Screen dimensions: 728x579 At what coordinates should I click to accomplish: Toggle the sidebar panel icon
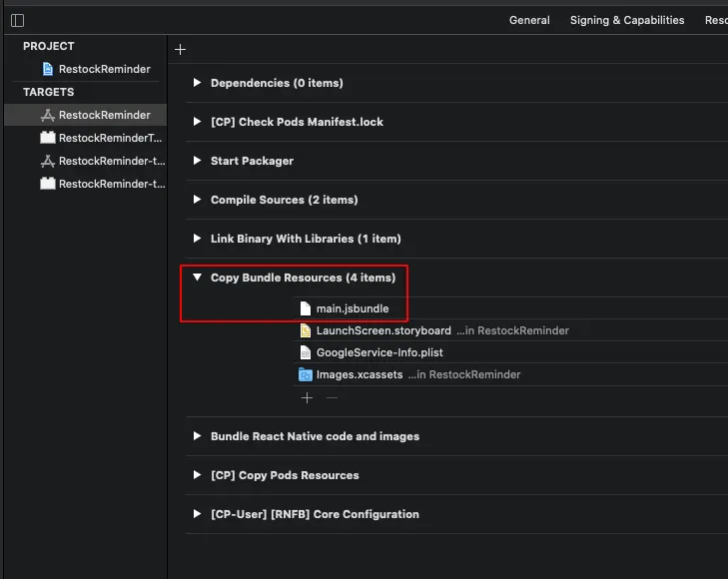(x=17, y=20)
